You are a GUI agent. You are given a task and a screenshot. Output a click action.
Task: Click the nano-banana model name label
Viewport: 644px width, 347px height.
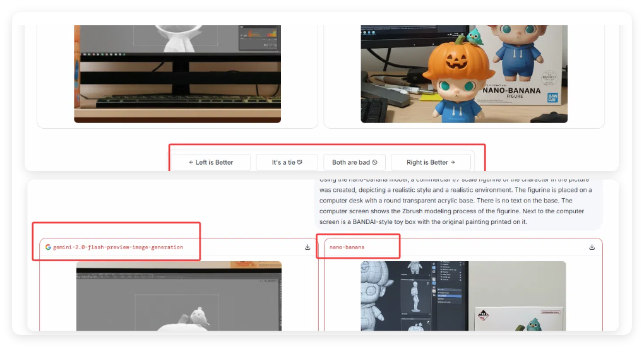coord(347,247)
